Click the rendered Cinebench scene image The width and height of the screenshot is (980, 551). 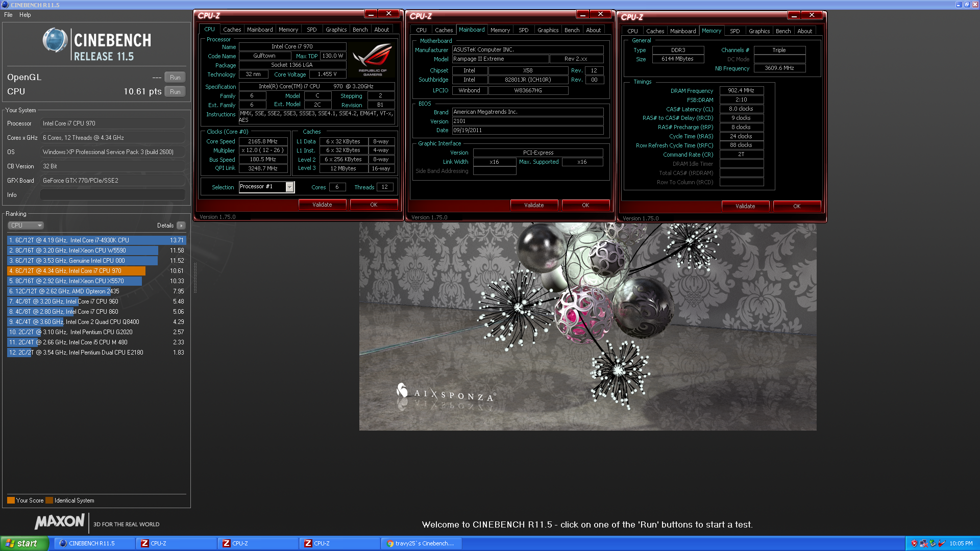(x=587, y=327)
